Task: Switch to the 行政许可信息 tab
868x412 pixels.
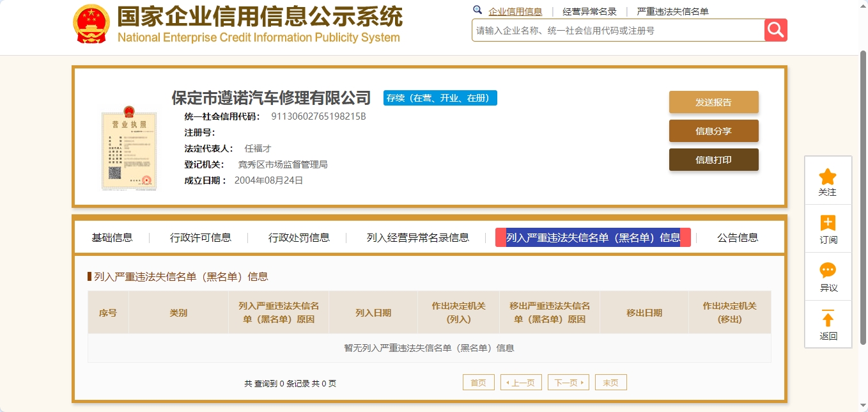Action: (x=201, y=237)
